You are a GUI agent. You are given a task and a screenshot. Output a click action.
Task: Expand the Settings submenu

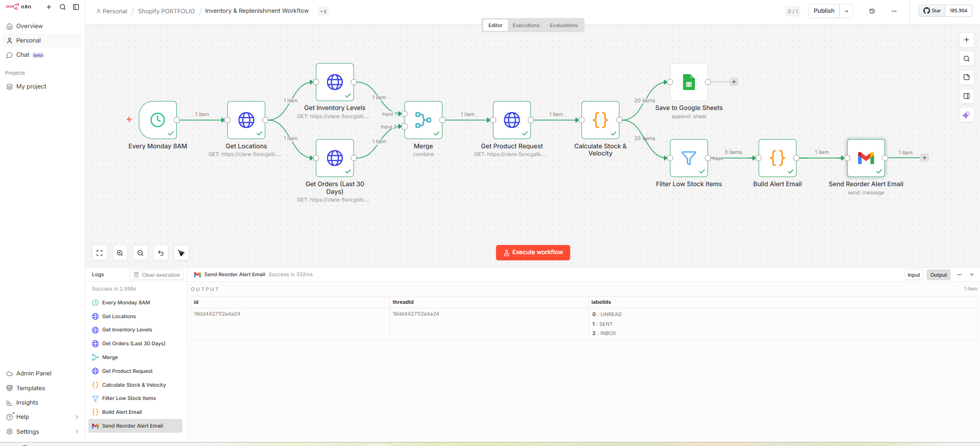(x=77, y=432)
